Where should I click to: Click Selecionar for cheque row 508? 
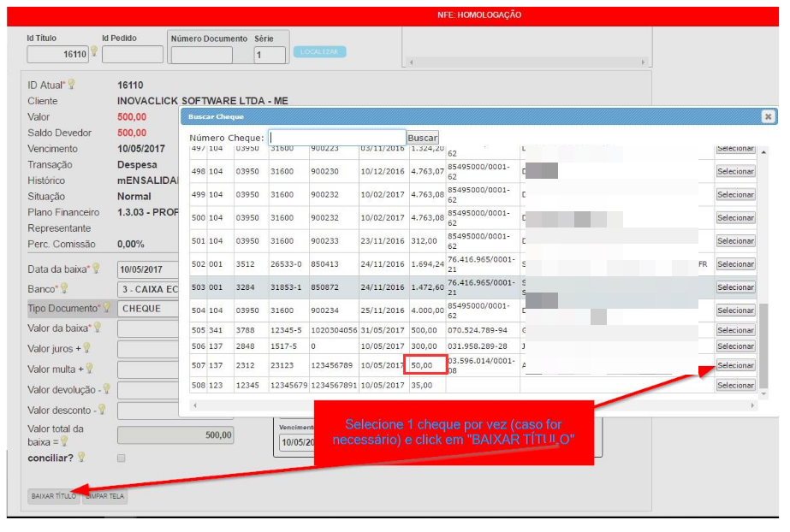pyautogui.click(x=735, y=385)
